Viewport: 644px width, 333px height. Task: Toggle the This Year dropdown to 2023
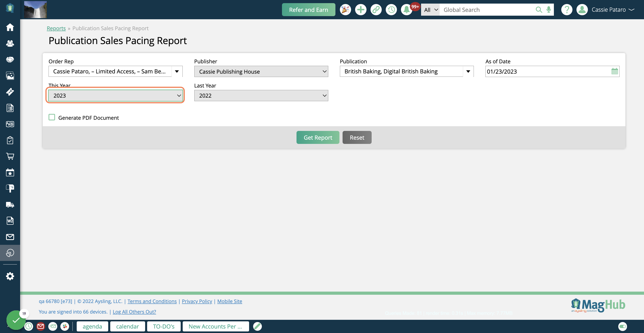coord(115,95)
